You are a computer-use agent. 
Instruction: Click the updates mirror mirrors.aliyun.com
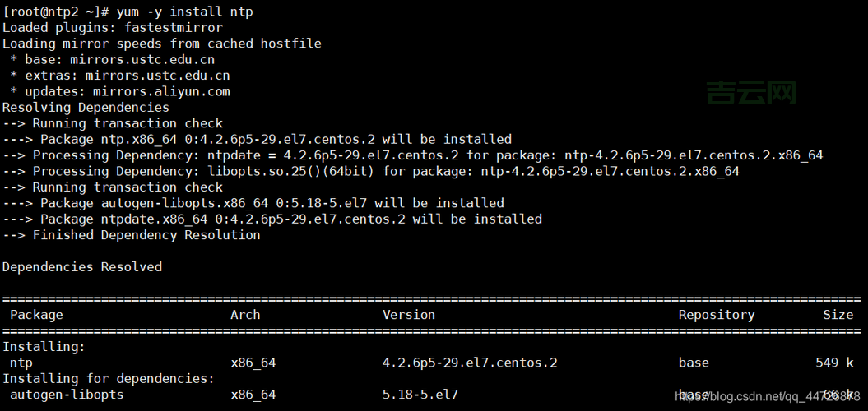click(161, 91)
